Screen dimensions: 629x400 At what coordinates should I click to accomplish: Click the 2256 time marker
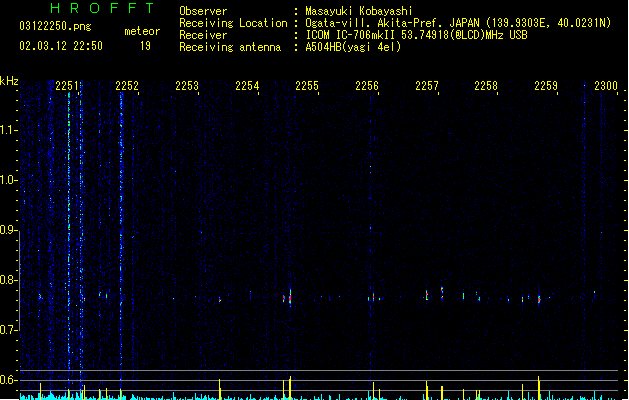[x=367, y=86]
